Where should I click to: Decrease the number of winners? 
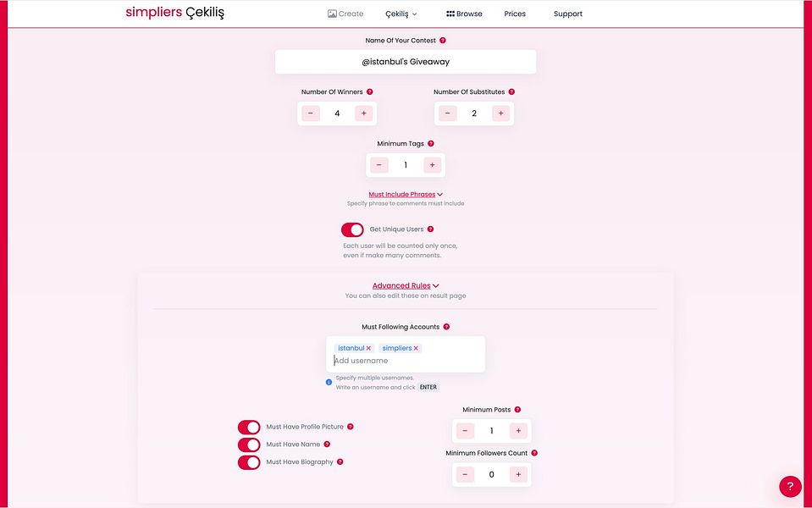311,113
